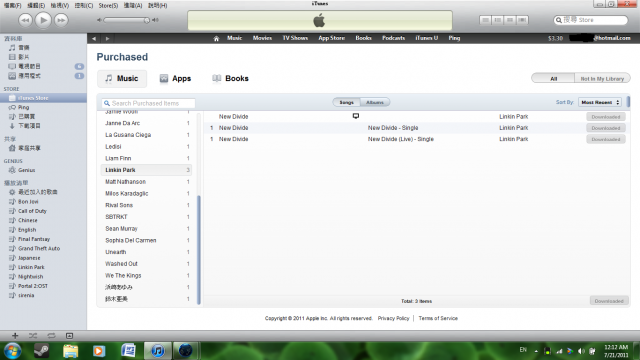Select the Music purchased tab

tap(122, 78)
